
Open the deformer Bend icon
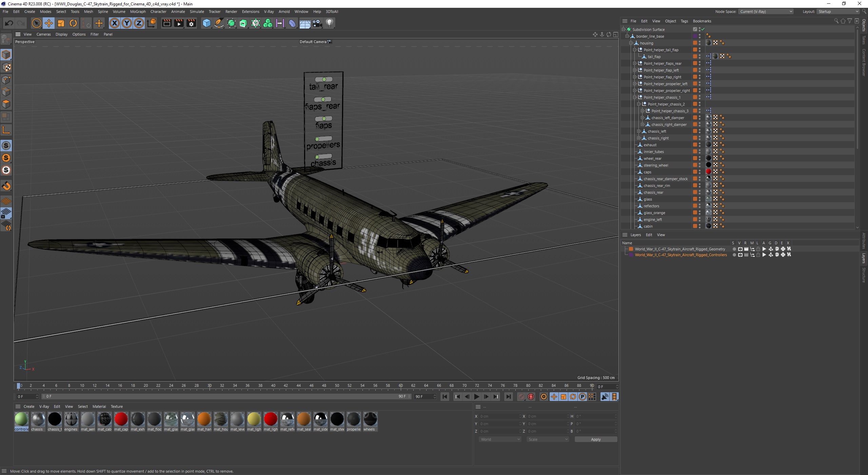point(292,23)
